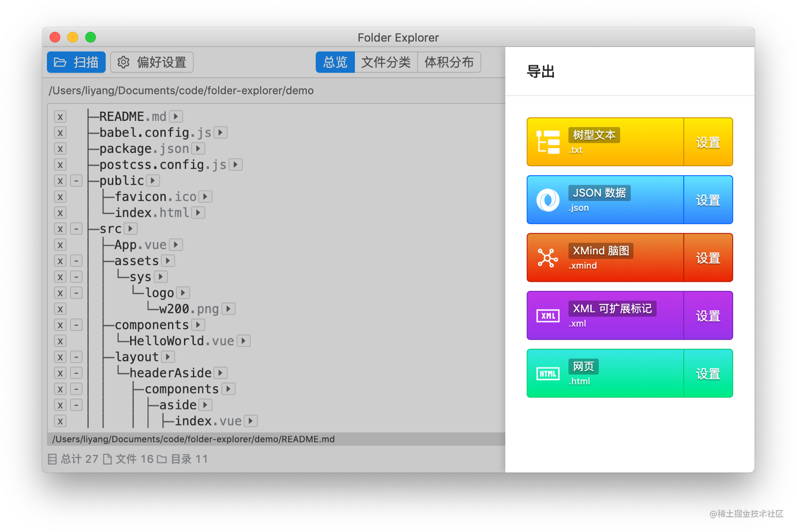Select the layout folder name
The image size is (797, 532).
pos(137,357)
